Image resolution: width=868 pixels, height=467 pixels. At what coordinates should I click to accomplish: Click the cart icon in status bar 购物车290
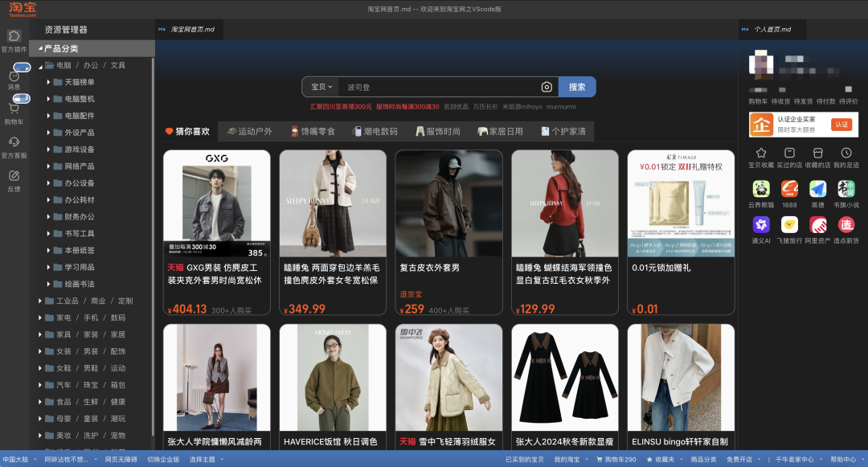[599, 460]
